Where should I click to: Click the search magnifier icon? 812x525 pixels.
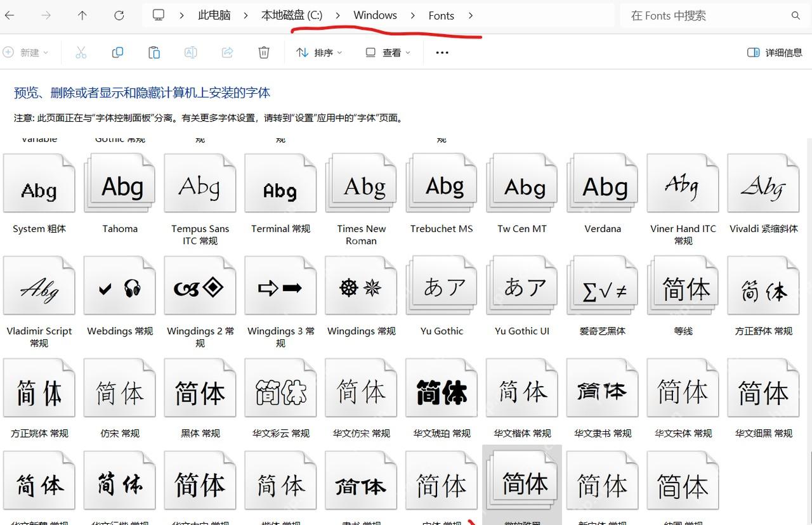pos(796,15)
